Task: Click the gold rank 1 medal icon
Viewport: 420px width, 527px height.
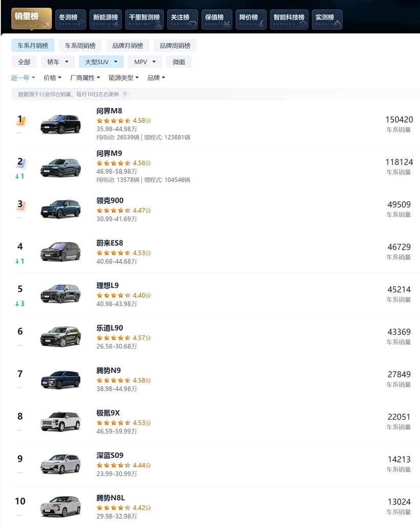Action: click(20, 120)
